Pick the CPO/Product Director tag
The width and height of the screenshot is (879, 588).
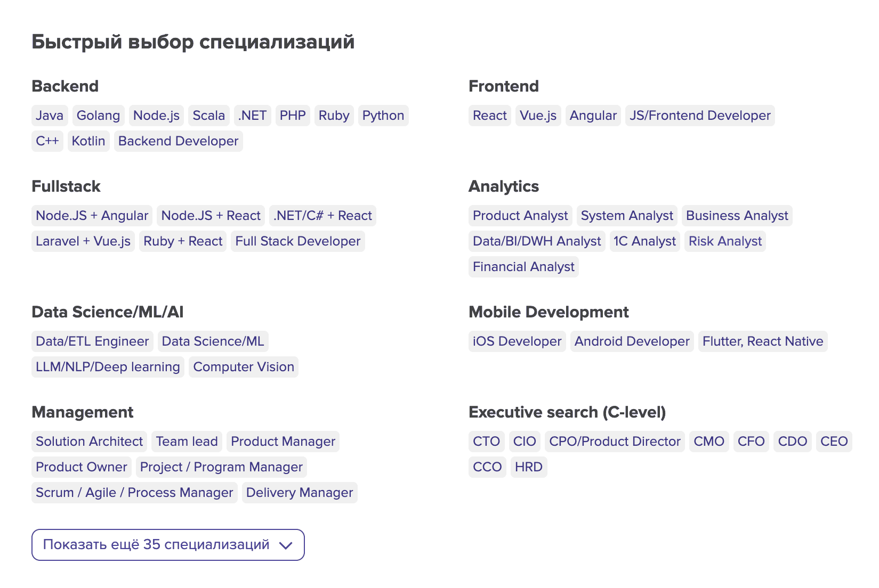[614, 442]
